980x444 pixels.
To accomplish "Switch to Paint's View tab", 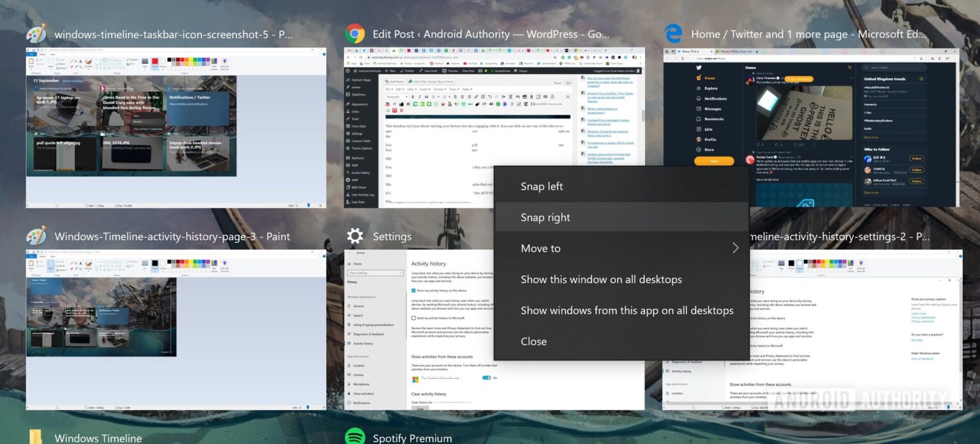I will point(52,54).
